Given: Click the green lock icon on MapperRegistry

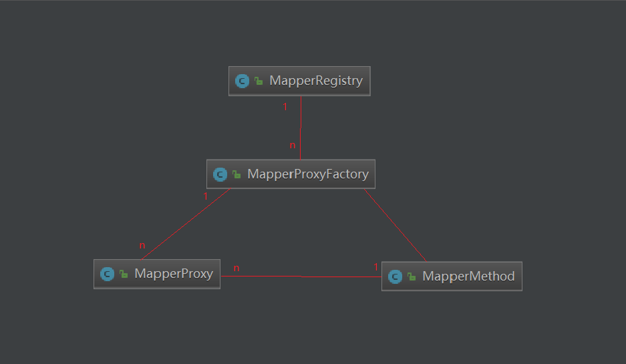Looking at the screenshot, I should click(x=259, y=81).
